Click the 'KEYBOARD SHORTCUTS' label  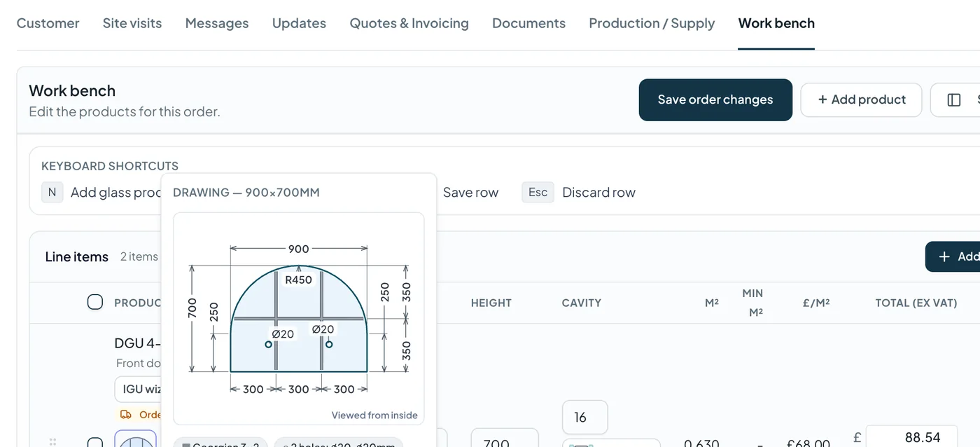pyautogui.click(x=110, y=166)
